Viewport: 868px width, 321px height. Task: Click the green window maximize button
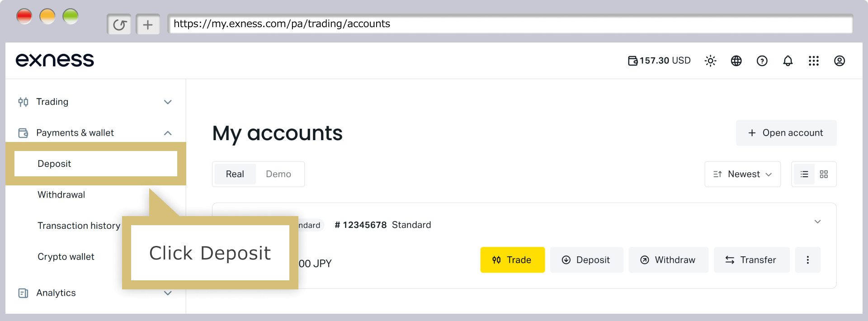coord(71,16)
